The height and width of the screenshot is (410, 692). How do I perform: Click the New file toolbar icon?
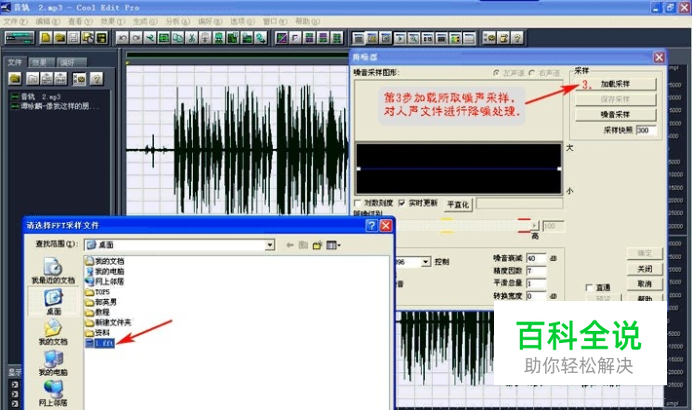point(45,38)
